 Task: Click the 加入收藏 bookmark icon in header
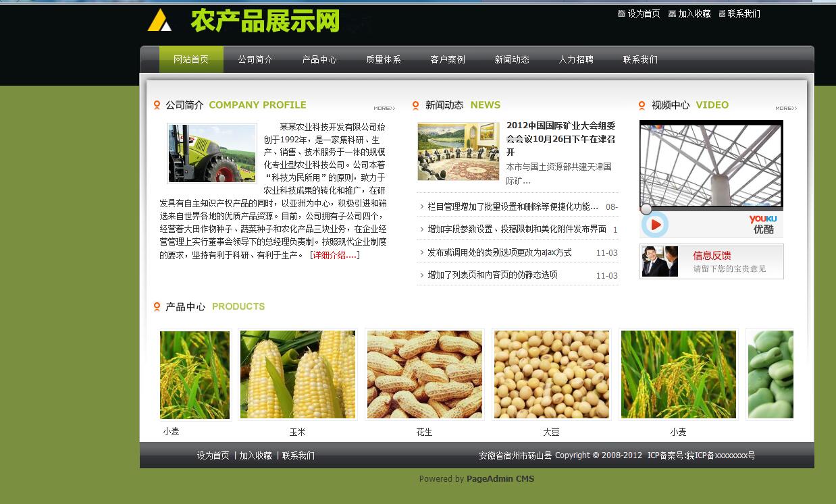click(x=672, y=13)
